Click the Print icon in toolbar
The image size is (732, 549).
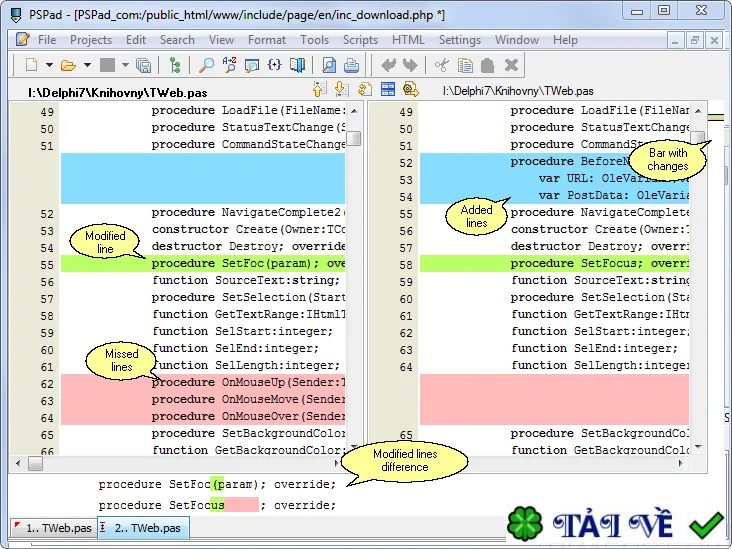[x=351, y=65]
